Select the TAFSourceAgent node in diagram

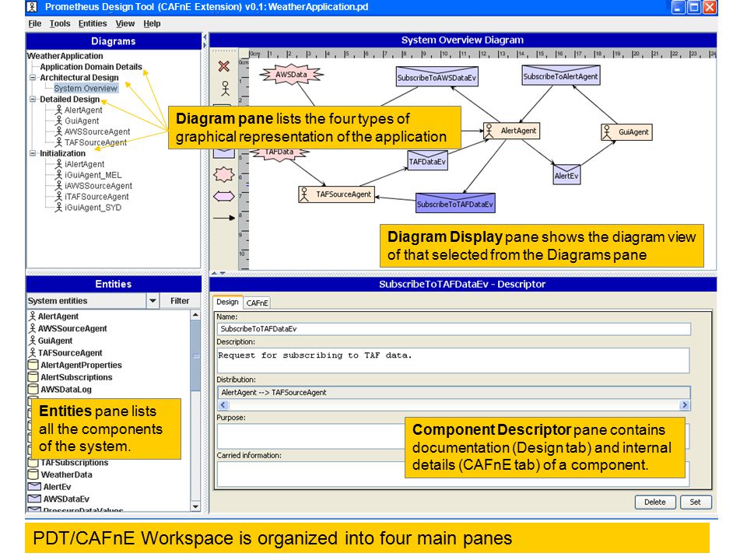pyautogui.click(x=336, y=194)
